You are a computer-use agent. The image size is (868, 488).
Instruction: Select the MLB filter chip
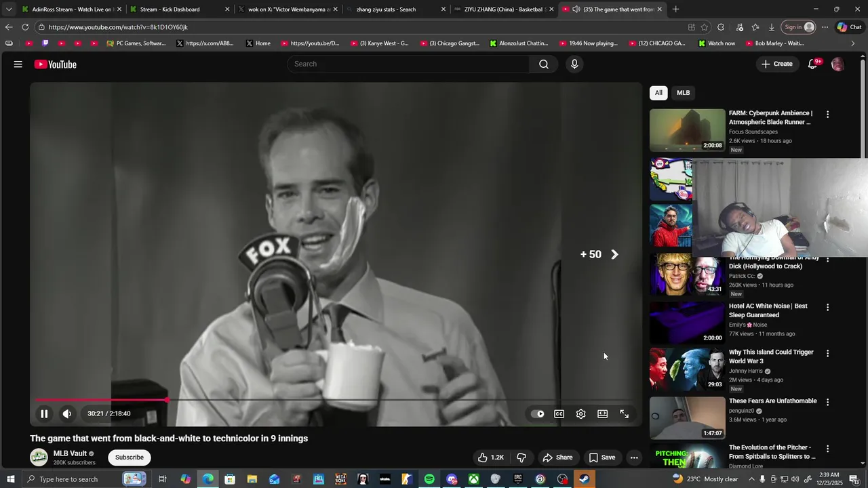click(x=684, y=93)
